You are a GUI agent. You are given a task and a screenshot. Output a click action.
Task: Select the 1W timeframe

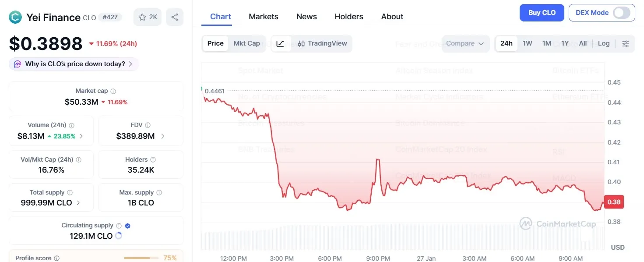coord(527,43)
